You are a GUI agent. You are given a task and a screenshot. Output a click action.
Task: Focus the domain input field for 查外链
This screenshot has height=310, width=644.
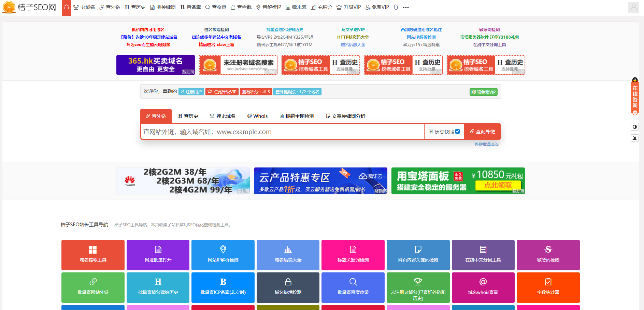pyautogui.click(x=283, y=132)
